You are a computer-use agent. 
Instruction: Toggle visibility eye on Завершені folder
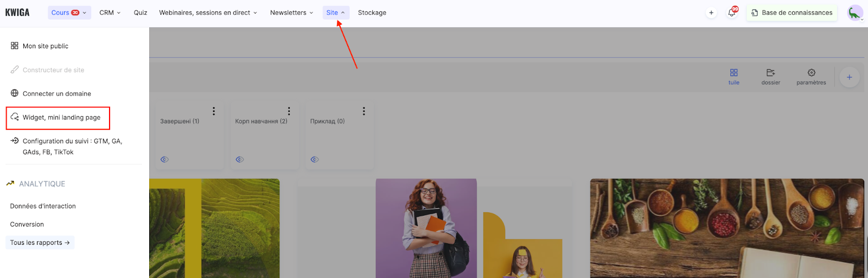pyautogui.click(x=164, y=160)
